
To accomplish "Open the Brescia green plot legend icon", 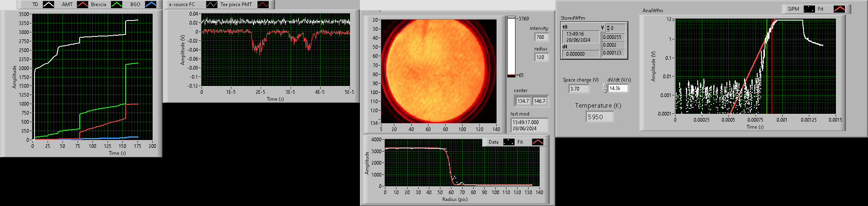I will click(x=117, y=5).
